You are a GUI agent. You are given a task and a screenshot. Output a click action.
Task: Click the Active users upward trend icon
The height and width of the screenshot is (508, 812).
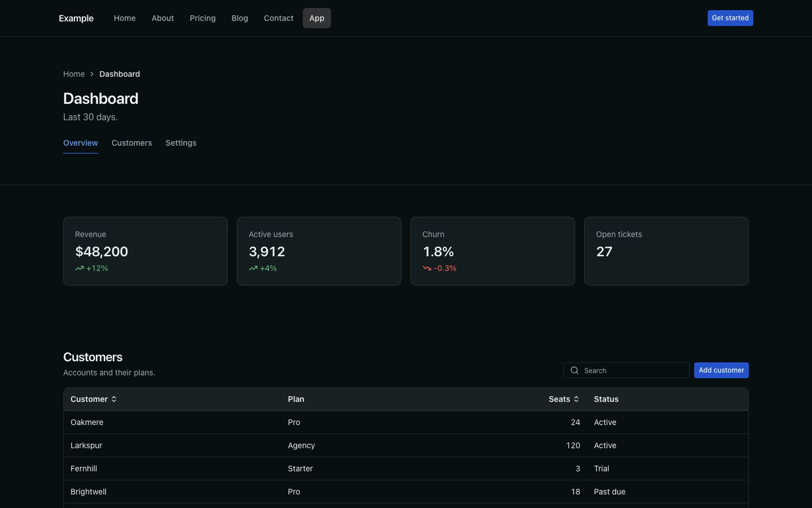pyautogui.click(x=253, y=268)
